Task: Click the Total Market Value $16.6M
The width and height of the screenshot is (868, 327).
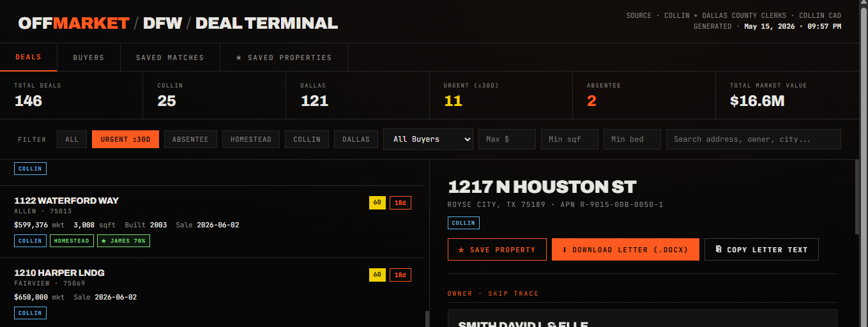Action: [x=786, y=95]
